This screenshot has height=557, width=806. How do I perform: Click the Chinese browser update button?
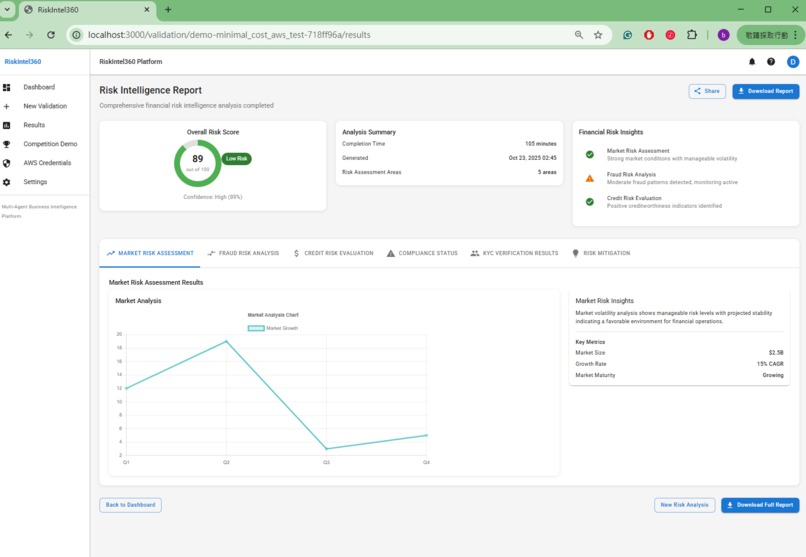coord(770,35)
